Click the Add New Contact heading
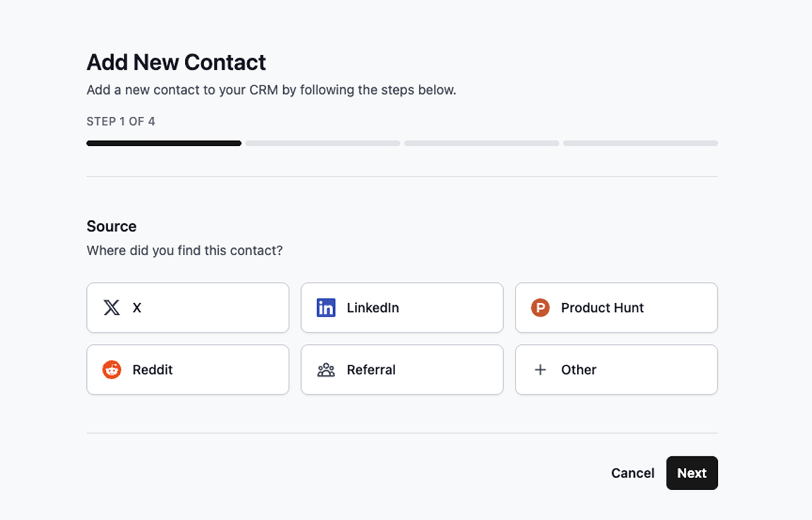The image size is (812, 520). tap(176, 62)
